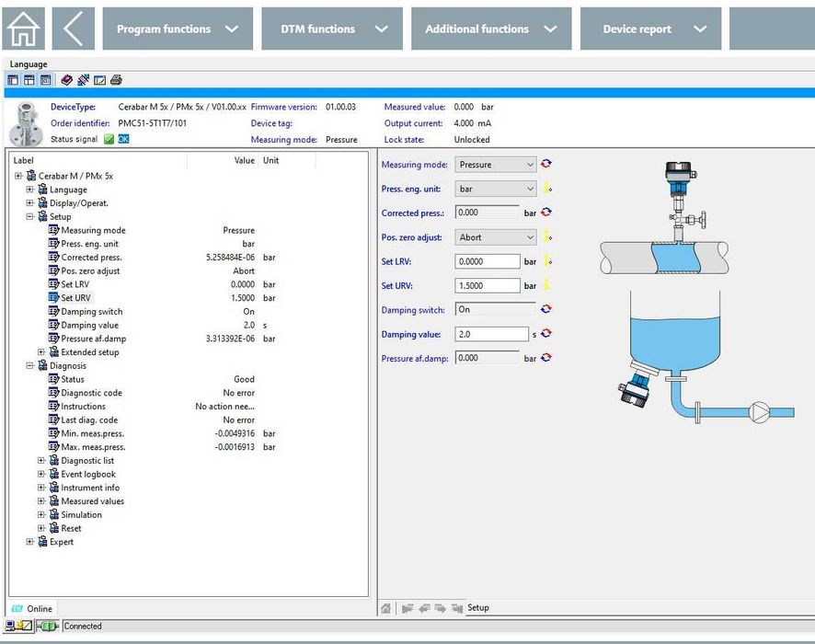Click the back arrow button

74,29
